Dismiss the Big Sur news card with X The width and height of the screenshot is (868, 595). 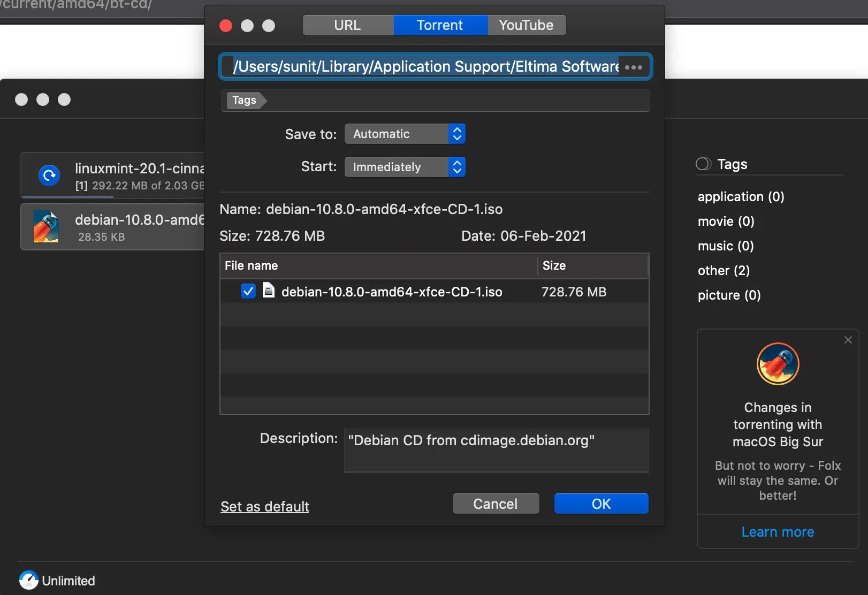(848, 340)
